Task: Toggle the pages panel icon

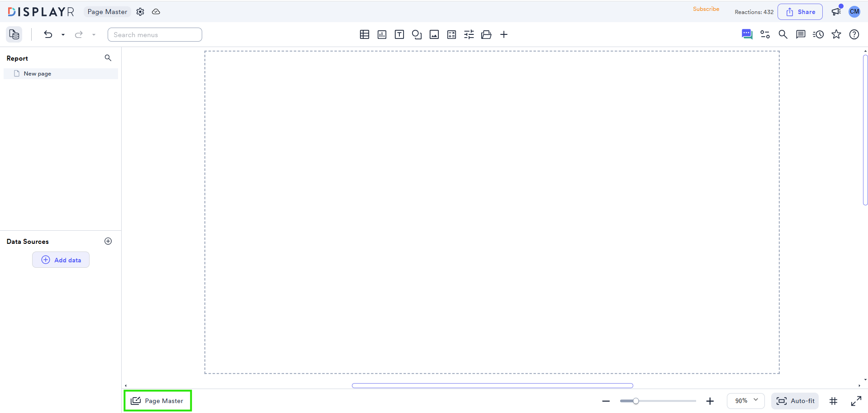Action: tap(14, 34)
